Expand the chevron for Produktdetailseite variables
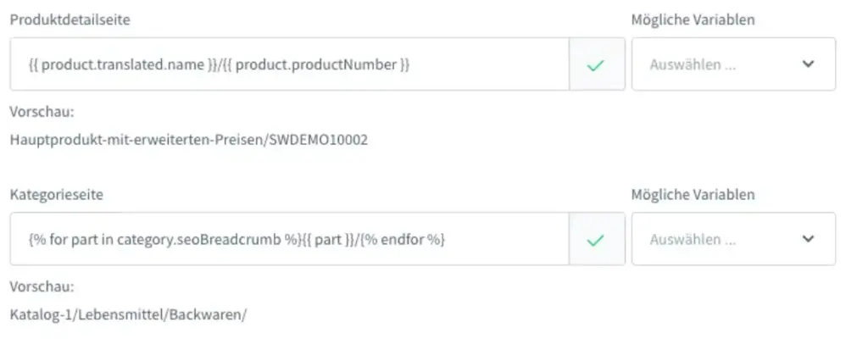This screenshot has height=339, width=868. pyautogui.click(x=808, y=64)
